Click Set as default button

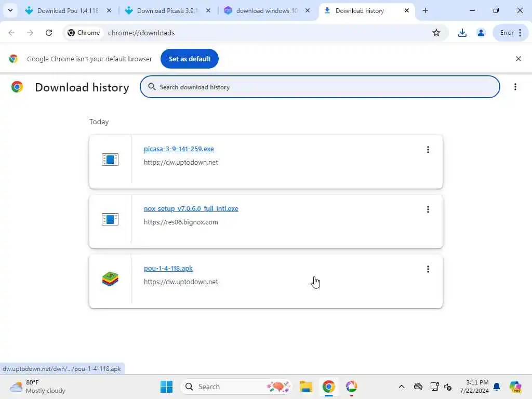pyautogui.click(x=189, y=59)
